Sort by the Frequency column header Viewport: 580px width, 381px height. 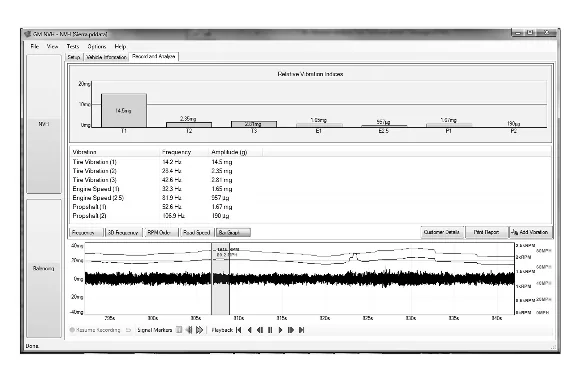pyautogui.click(x=184, y=152)
